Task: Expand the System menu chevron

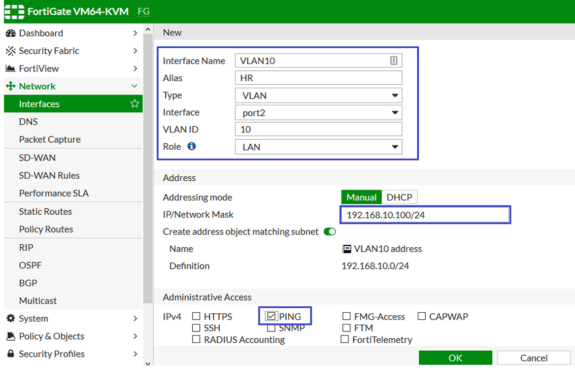Action: [135, 318]
